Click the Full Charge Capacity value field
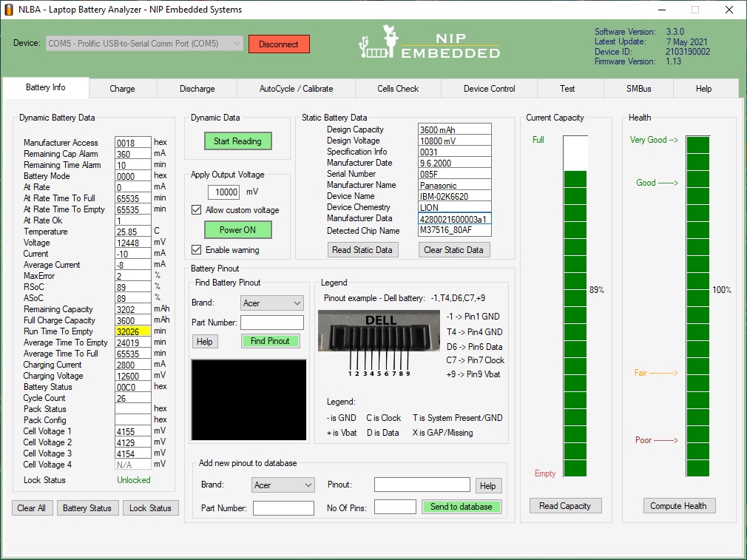The width and height of the screenshot is (747, 560). tap(133, 320)
